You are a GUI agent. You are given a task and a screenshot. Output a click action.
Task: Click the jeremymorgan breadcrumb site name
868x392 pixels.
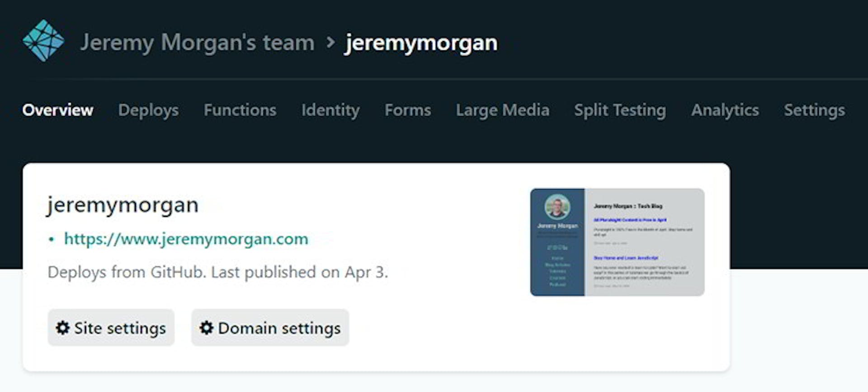tap(421, 43)
